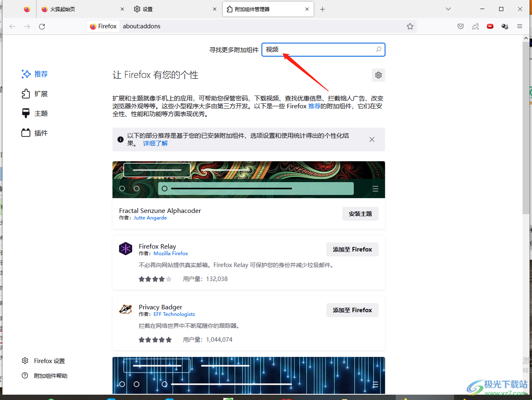
Task: Open the 主题 category in sidebar
Action: pyautogui.click(x=35, y=113)
